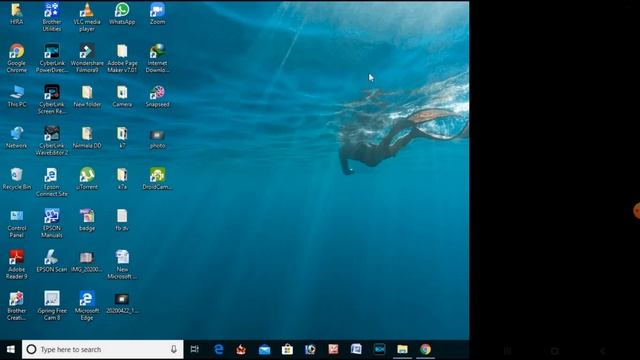
Task: Open Task View on the taskbar
Action: [195, 349]
